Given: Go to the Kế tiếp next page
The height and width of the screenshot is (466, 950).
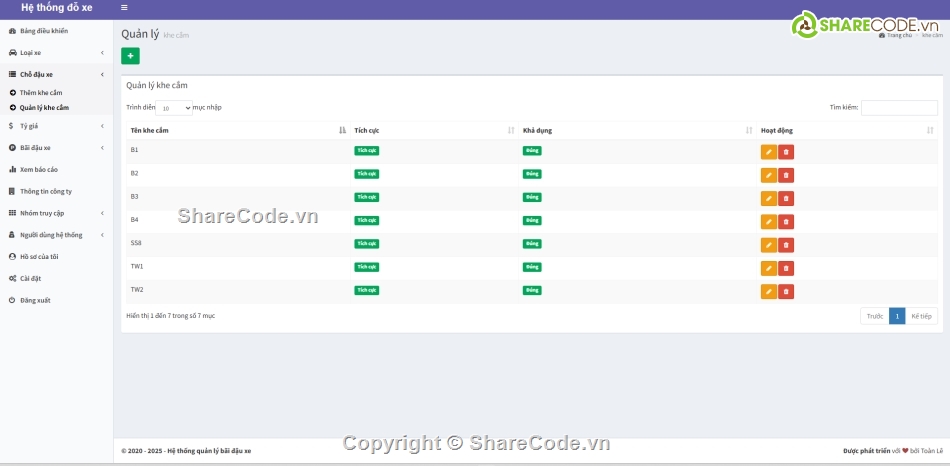Looking at the screenshot, I should [922, 316].
